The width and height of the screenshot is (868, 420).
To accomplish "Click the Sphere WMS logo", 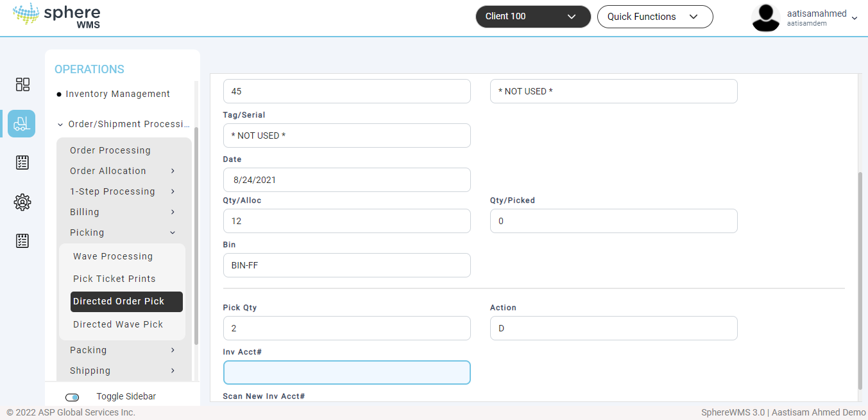I will 56,17.
